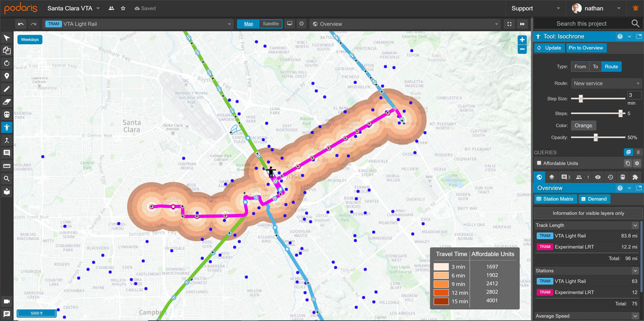Open the Route New service dropdown
This screenshot has height=321, width=644.
(x=606, y=83)
